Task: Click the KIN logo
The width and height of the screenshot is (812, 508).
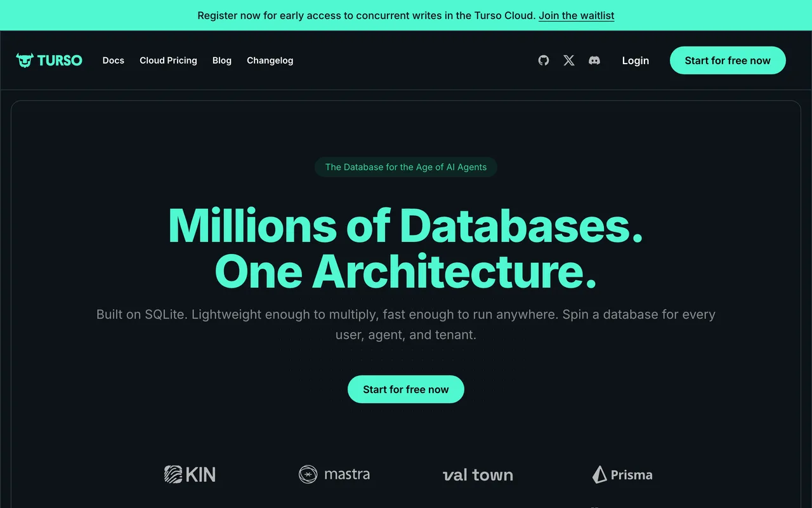Action: pyautogui.click(x=190, y=474)
